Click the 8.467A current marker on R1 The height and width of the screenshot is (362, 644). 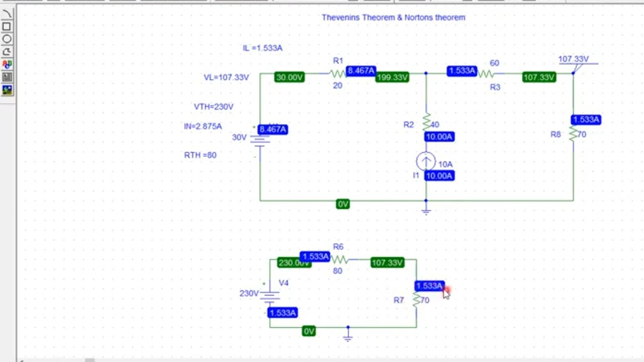pyautogui.click(x=361, y=70)
